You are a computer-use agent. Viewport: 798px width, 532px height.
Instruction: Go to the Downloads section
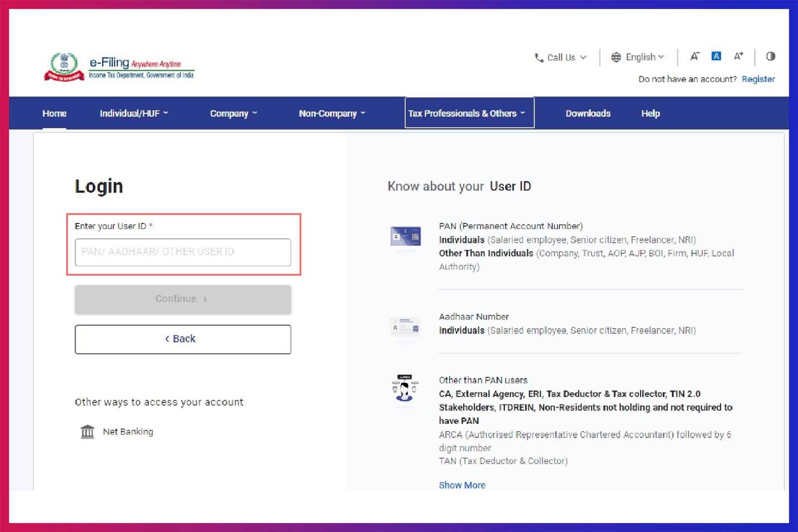point(588,113)
